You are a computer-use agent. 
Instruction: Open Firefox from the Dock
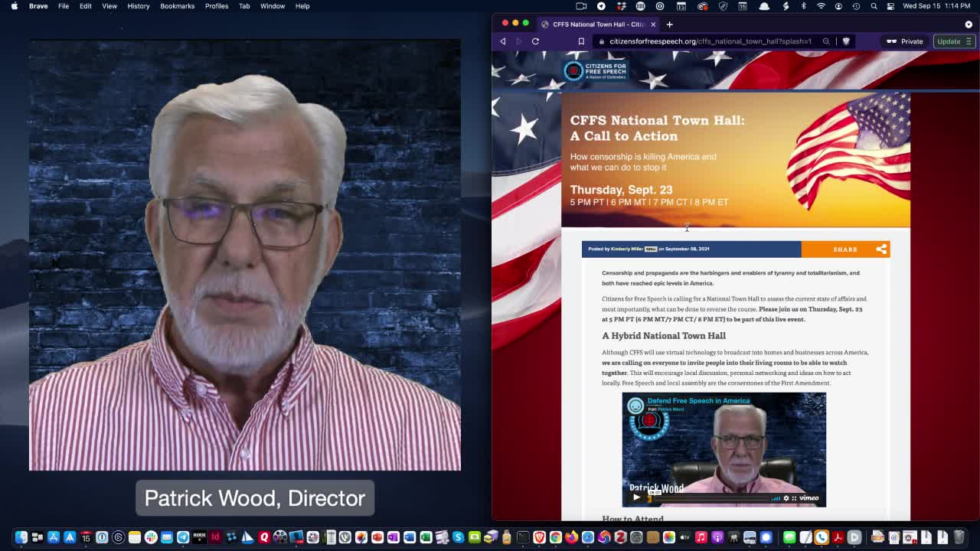coord(571,537)
